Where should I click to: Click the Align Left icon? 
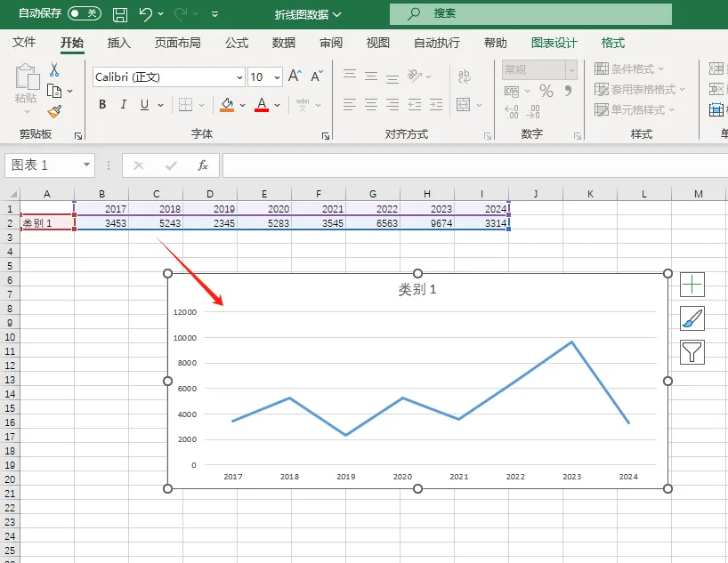click(x=350, y=104)
